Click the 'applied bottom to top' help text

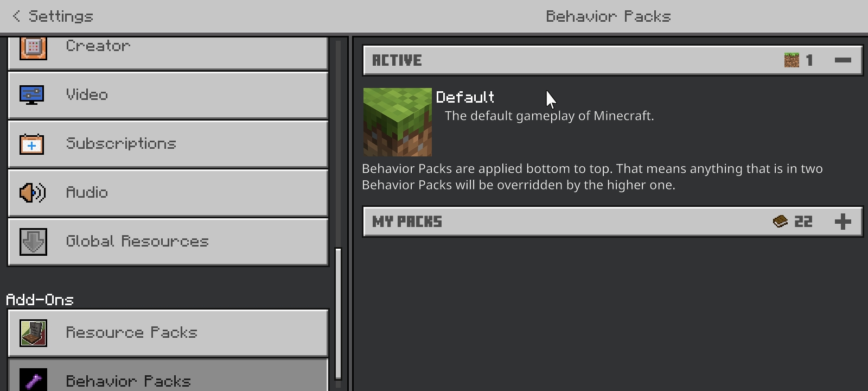[x=592, y=176]
